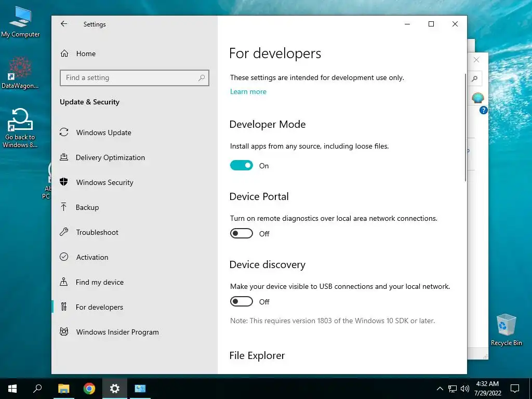Click the taskbar clock and date
This screenshot has height=399, width=532.
click(x=487, y=389)
